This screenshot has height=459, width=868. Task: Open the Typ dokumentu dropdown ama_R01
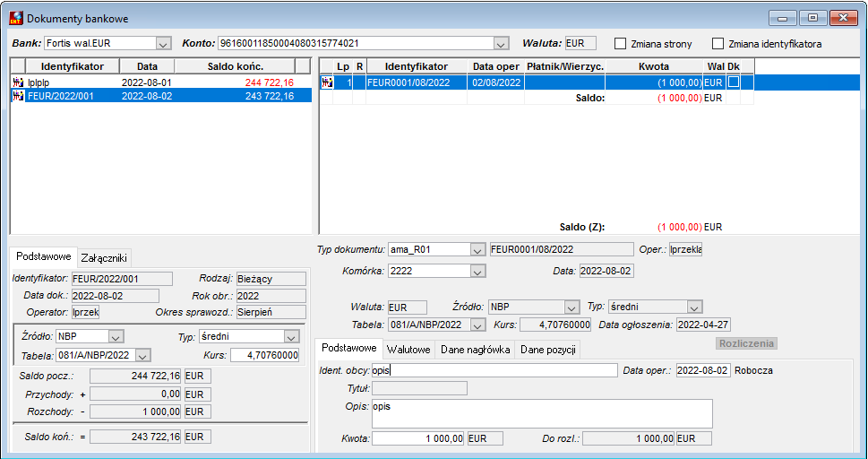[477, 250]
